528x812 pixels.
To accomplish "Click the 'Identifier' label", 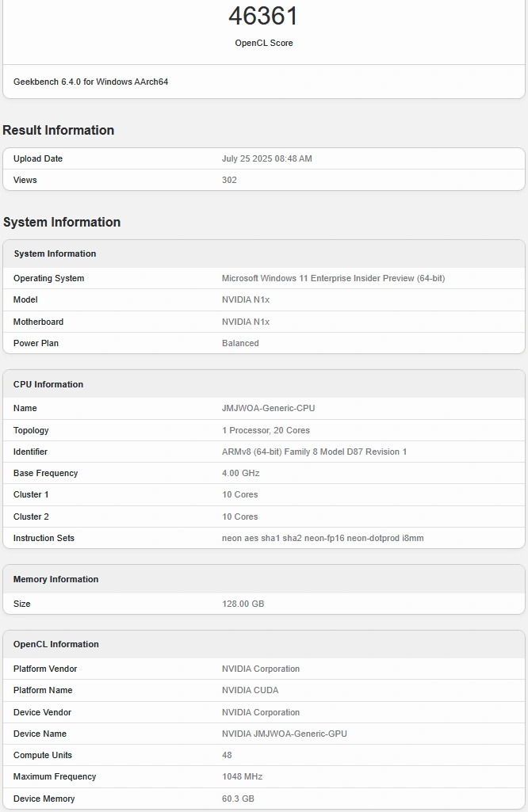I will [x=30, y=452].
